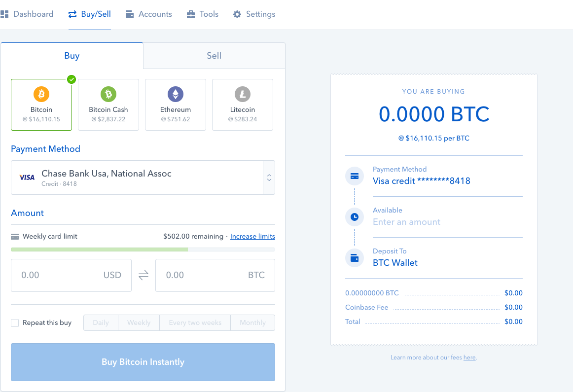Choose the Weekly repeat option

[139, 322]
